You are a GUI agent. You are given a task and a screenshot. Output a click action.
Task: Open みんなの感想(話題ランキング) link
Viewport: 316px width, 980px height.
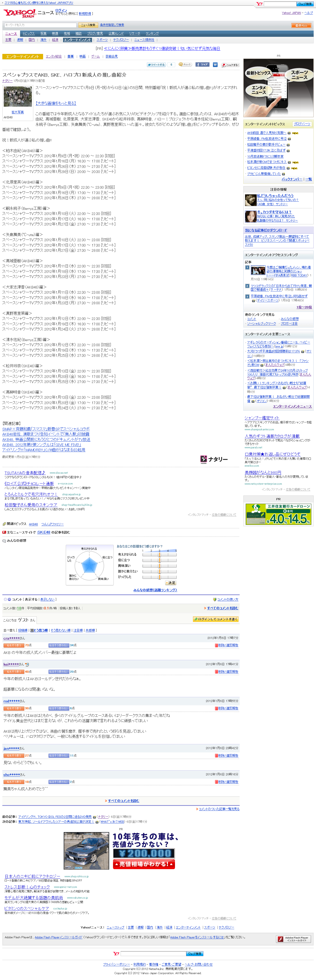coord(155,590)
